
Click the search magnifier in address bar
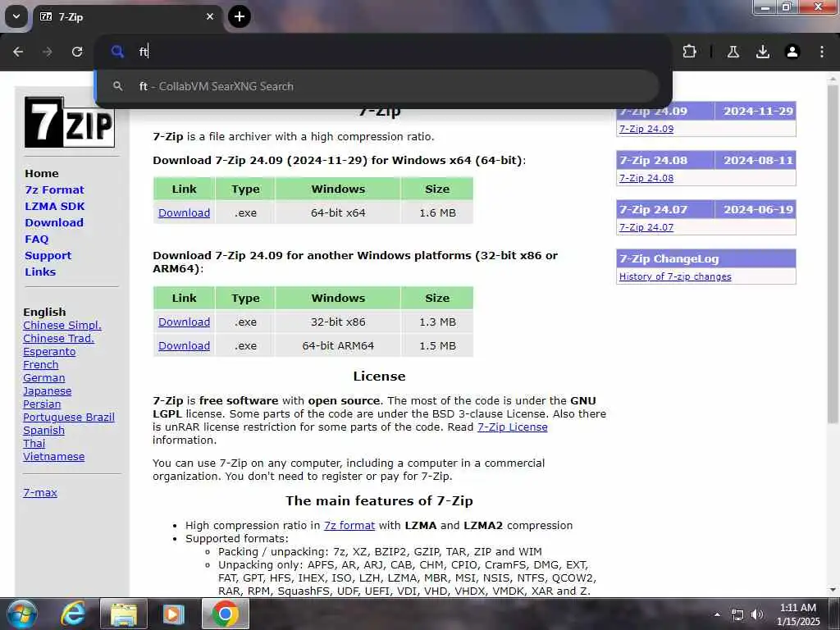[117, 52]
